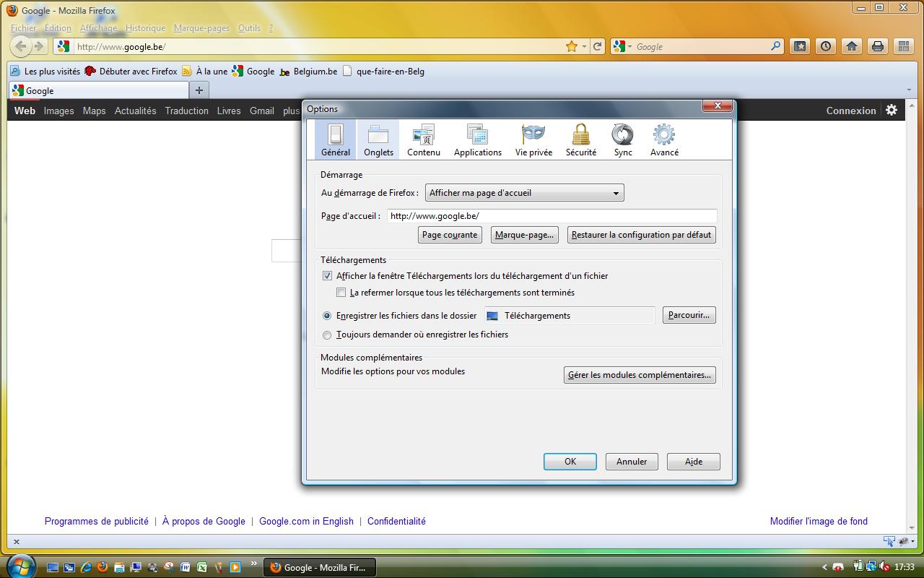Open Au démarrage de Firefox dropdown
This screenshot has width=924, height=578.
tap(524, 193)
